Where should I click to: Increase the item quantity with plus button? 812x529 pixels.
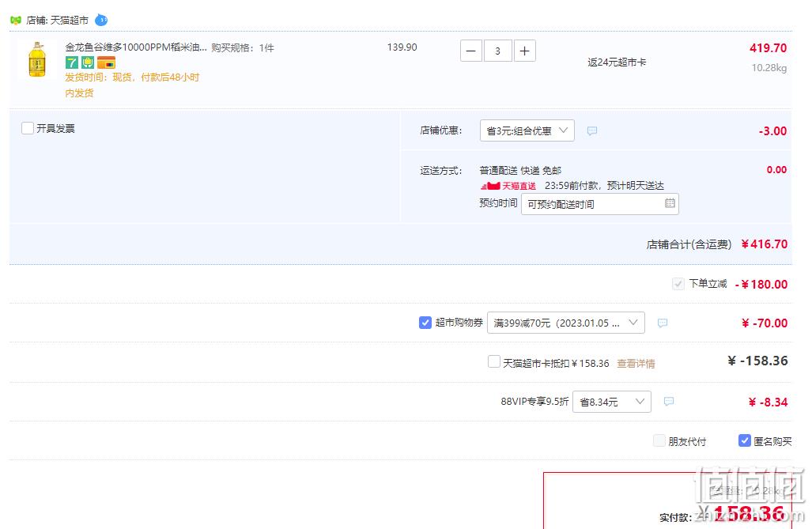[524, 51]
